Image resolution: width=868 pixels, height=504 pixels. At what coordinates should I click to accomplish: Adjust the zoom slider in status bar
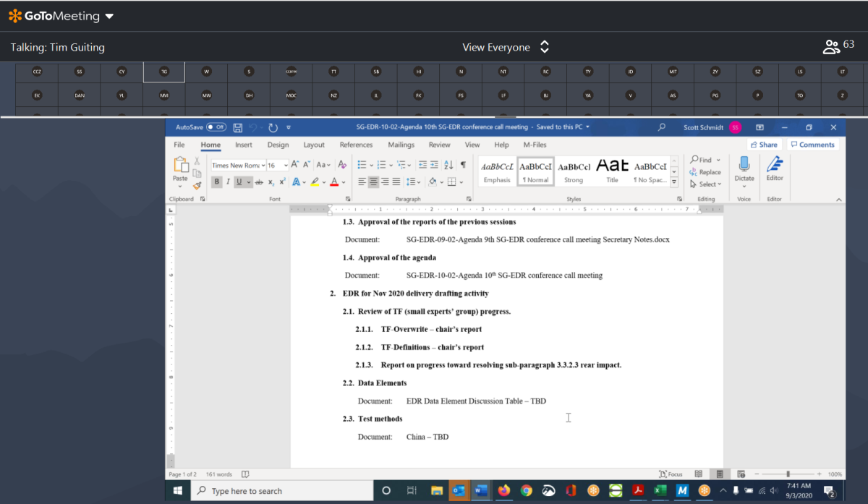[788, 474]
